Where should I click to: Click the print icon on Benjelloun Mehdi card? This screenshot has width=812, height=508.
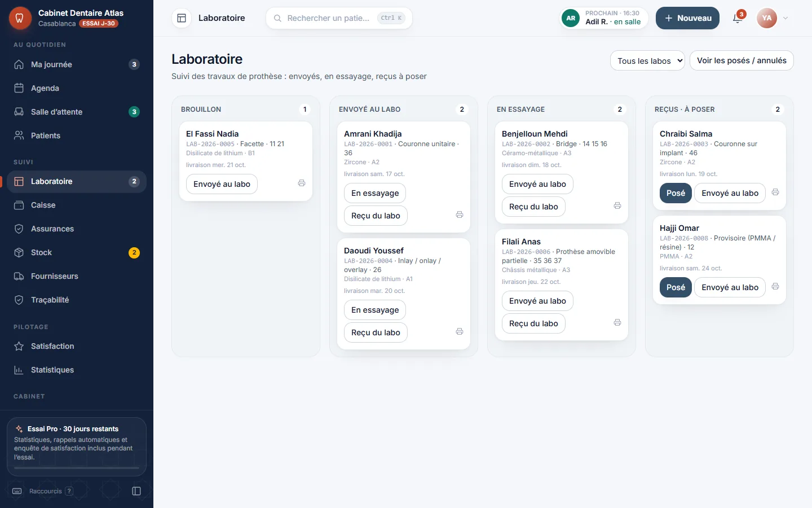click(617, 206)
